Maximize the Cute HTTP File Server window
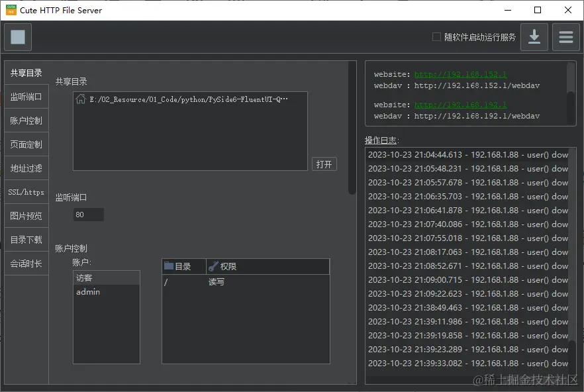This screenshot has width=584, height=392. (538, 10)
